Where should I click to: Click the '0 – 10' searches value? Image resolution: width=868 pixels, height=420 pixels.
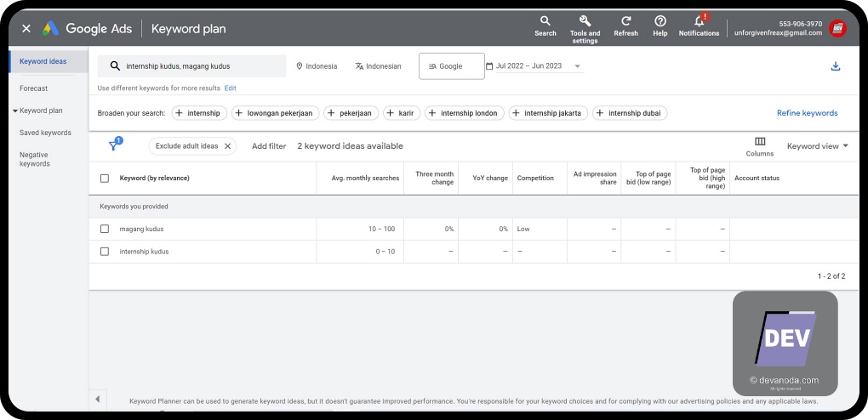point(385,251)
